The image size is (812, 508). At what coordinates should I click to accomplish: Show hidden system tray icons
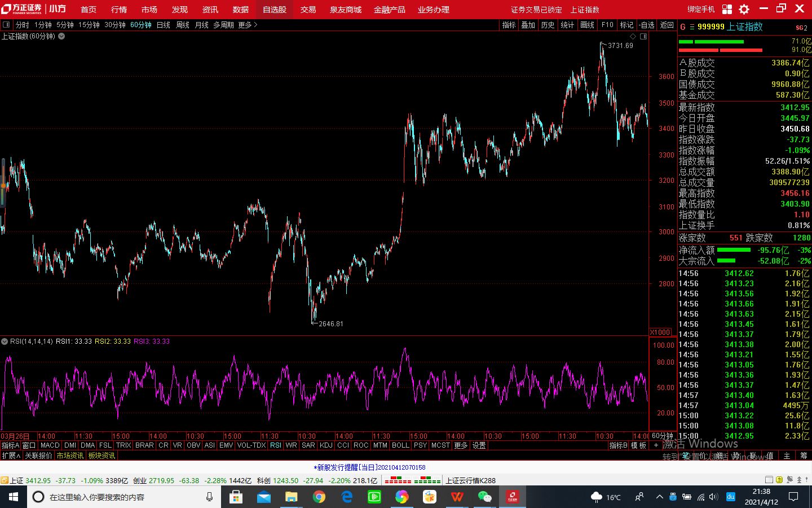[659, 497]
